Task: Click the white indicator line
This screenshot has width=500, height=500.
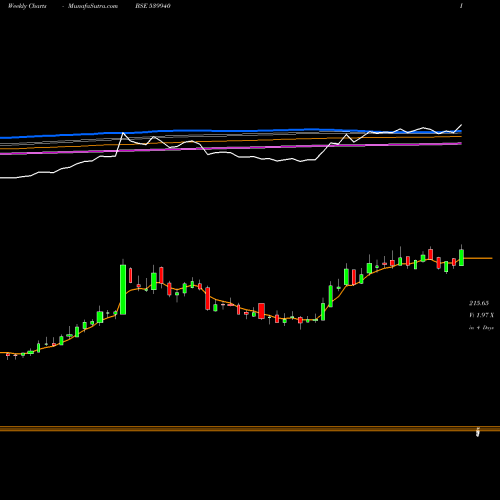Action: [231, 152]
